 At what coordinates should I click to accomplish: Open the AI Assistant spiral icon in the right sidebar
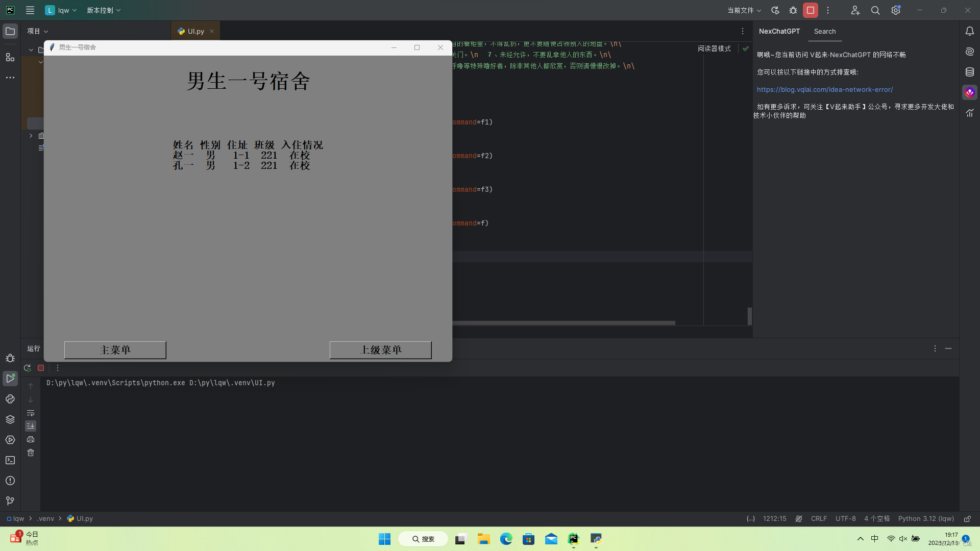(x=970, y=52)
